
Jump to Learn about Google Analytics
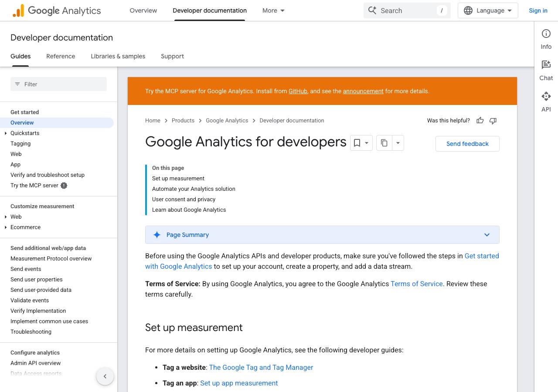(189, 210)
